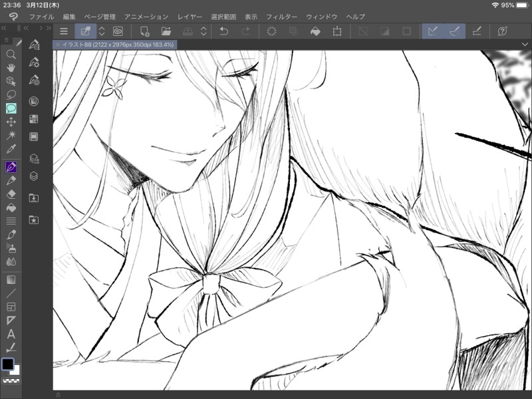Open the Tool Property palette icon
This screenshot has width=532, height=399.
pyautogui.click(x=34, y=62)
